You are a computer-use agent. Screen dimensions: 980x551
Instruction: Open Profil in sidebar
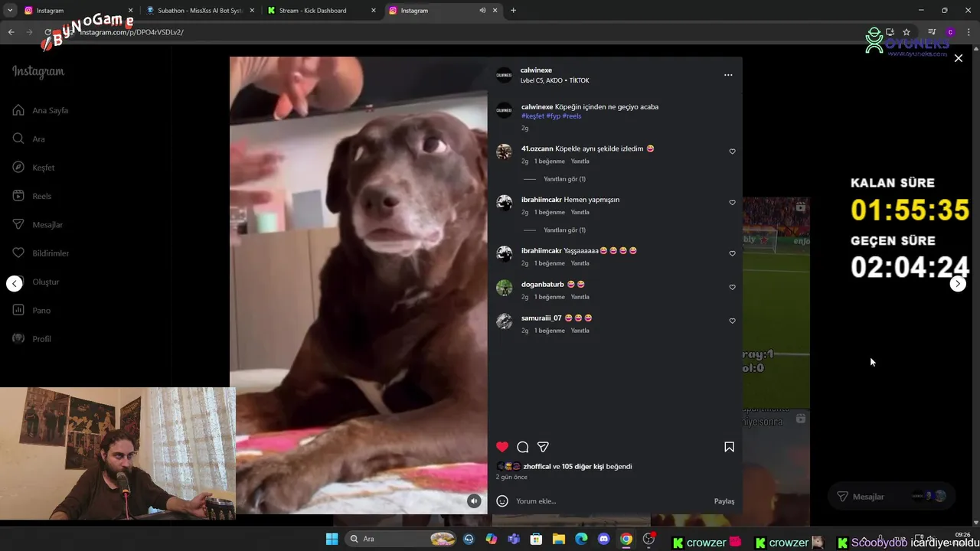click(32, 339)
